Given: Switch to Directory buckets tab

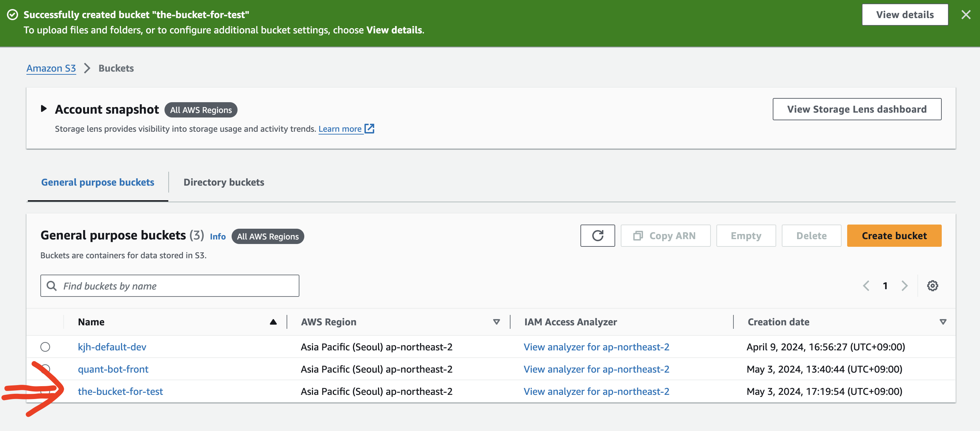Looking at the screenshot, I should pyautogui.click(x=224, y=182).
